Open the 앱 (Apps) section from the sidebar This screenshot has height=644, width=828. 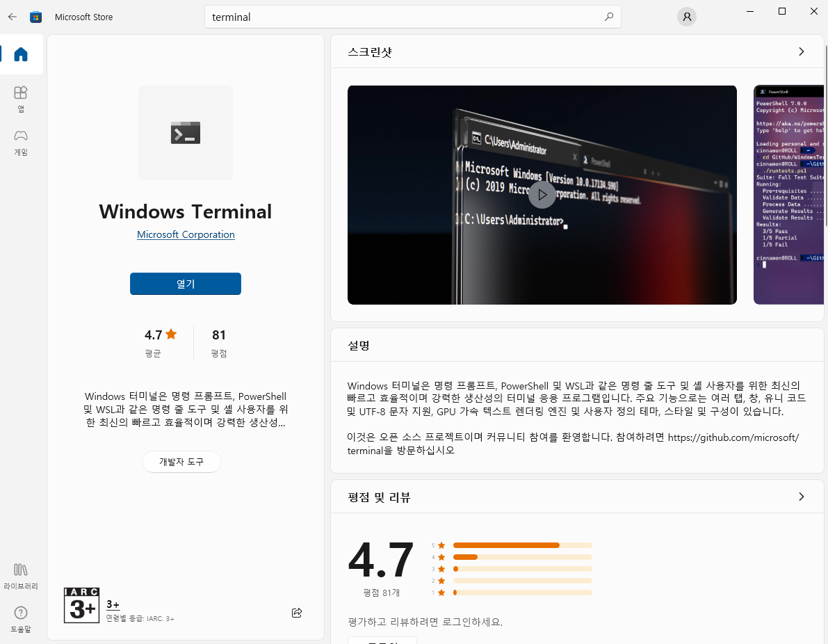click(x=21, y=97)
